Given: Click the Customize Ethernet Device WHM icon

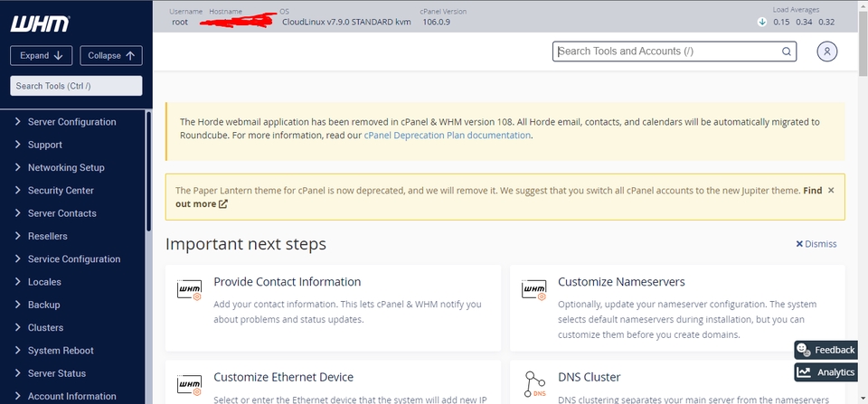Looking at the screenshot, I should pos(189,385).
